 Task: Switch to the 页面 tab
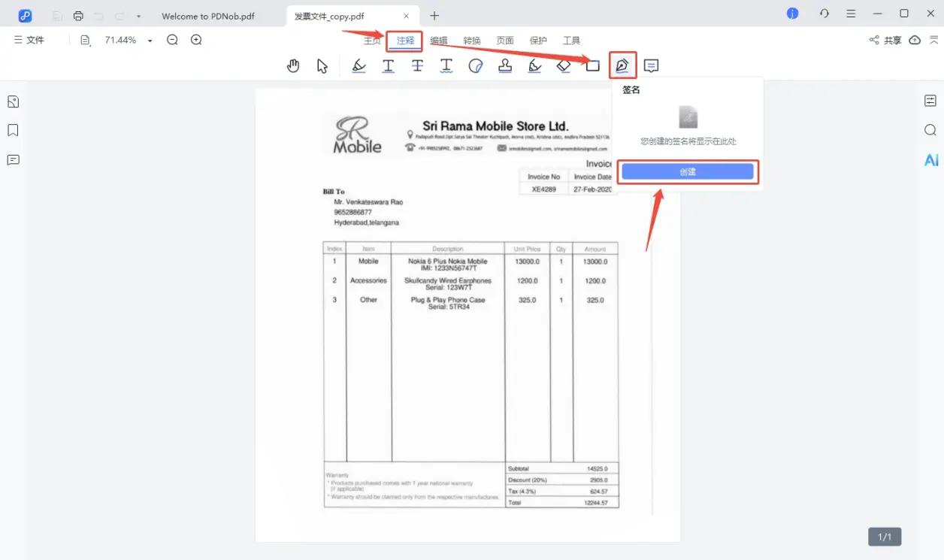pos(505,41)
